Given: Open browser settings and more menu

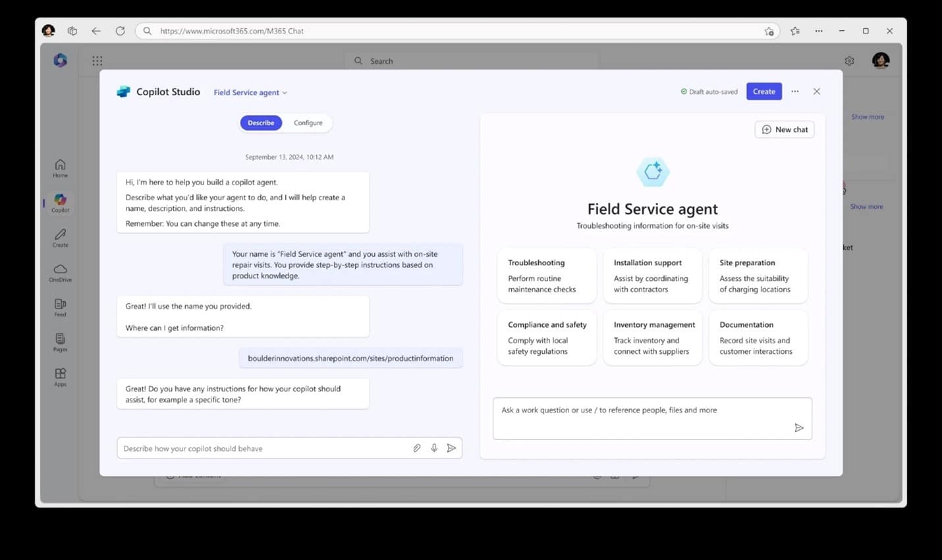Looking at the screenshot, I should click(819, 31).
